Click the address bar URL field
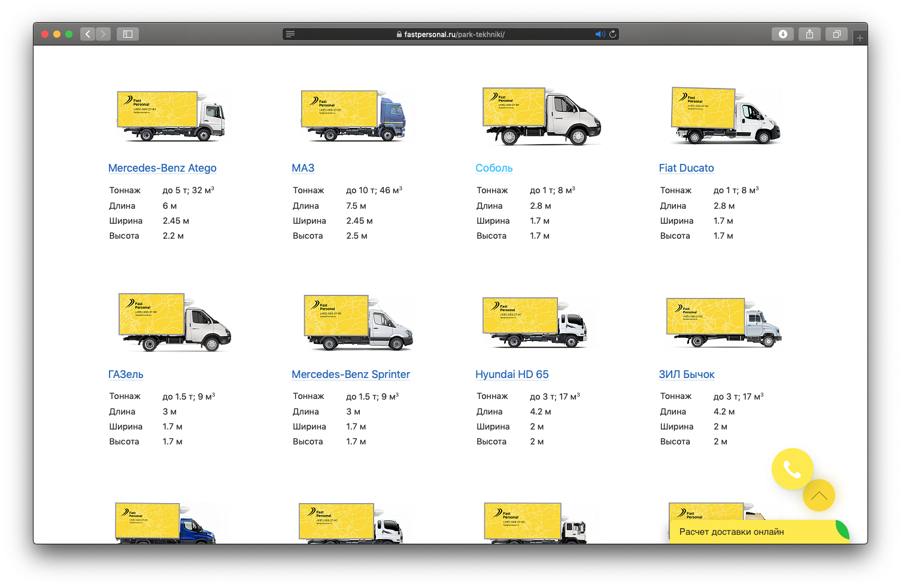The height and width of the screenshot is (588, 901). point(450,34)
